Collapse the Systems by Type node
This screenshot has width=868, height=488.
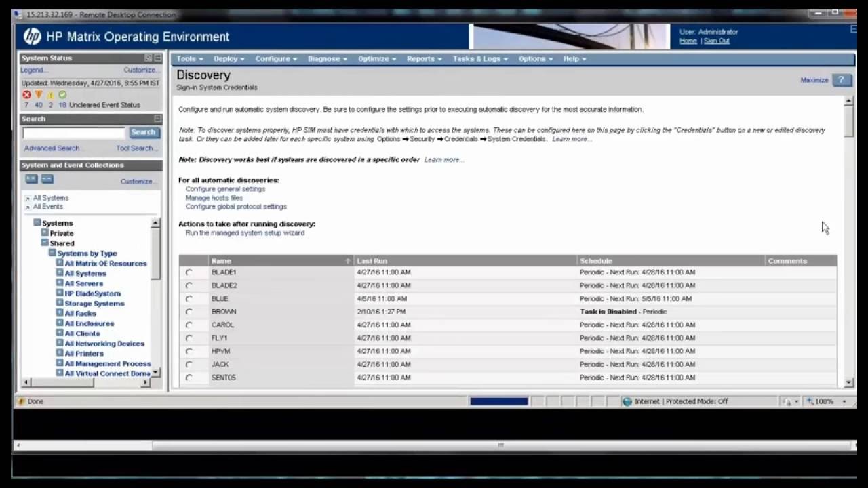(x=52, y=253)
